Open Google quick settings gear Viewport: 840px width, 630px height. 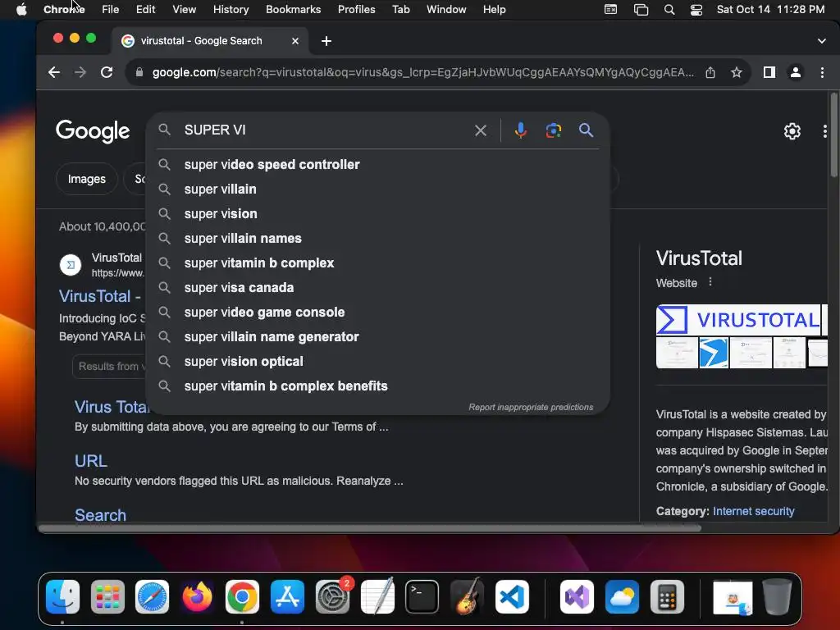pos(792,131)
